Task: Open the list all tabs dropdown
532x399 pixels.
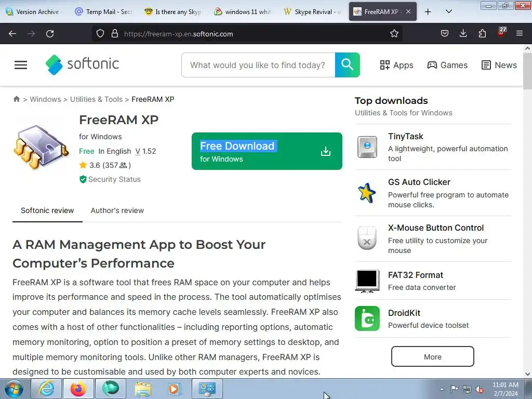Action: [x=448, y=11]
